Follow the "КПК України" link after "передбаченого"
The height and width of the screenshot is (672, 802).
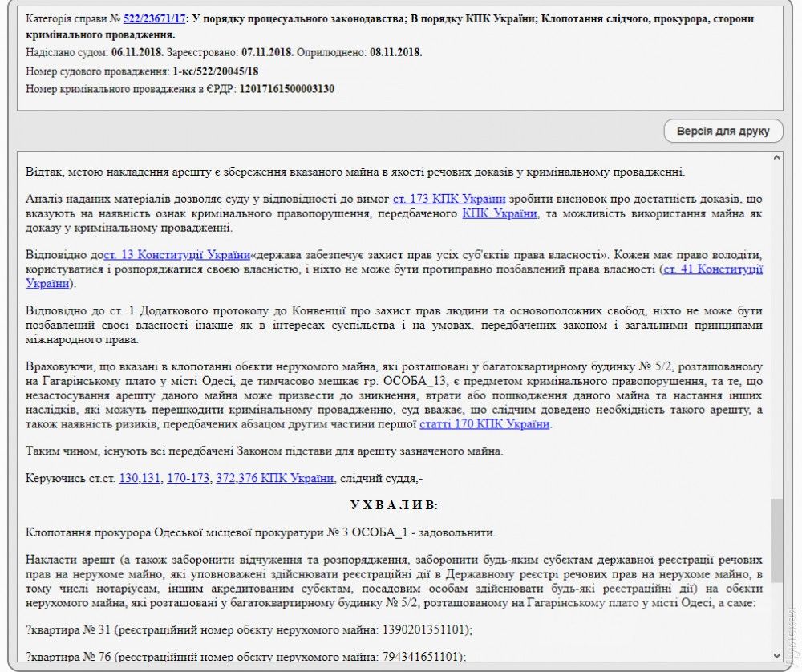[499, 213]
